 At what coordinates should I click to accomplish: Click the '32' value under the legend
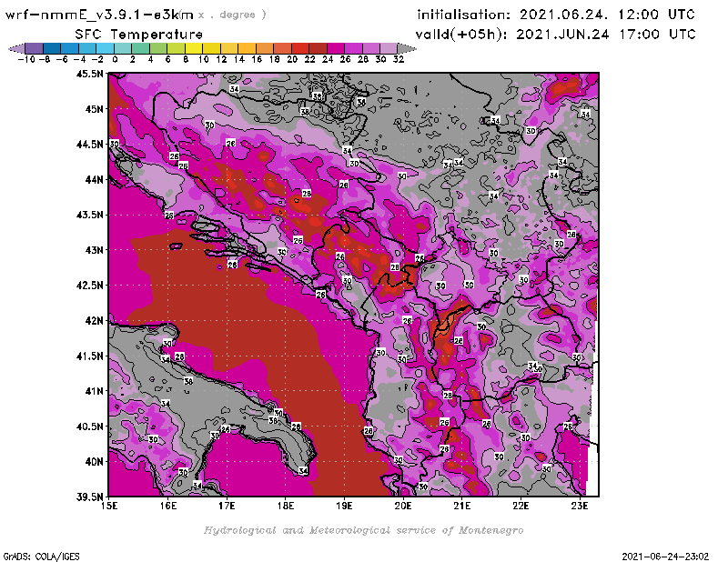(x=399, y=59)
